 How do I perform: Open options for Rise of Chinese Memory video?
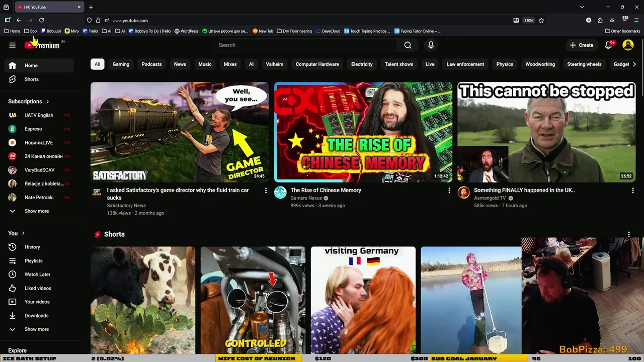point(449,191)
